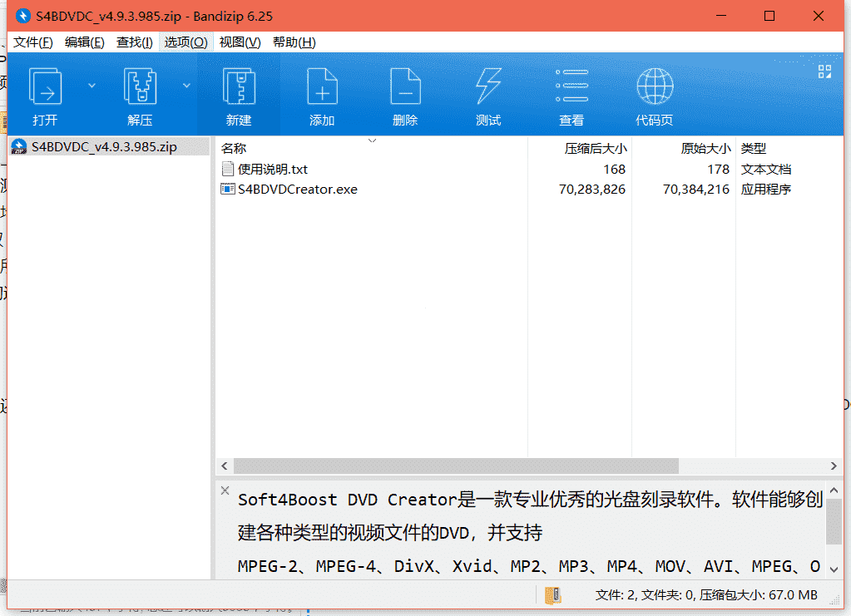
Task: Click the comment pane scroll up arrow
Action: click(x=834, y=490)
